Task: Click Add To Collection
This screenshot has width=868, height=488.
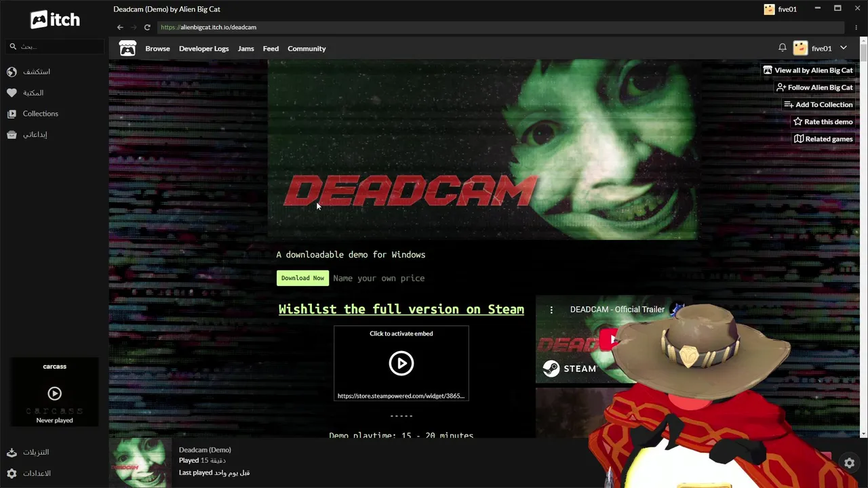Action: point(818,104)
